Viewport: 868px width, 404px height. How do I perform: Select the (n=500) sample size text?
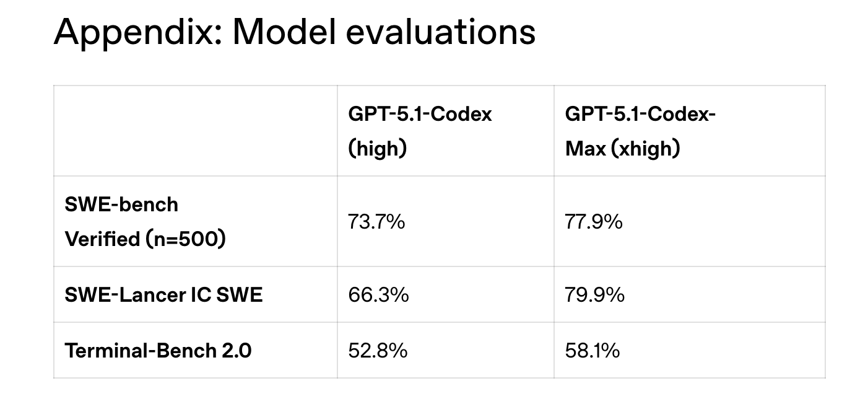click(186, 239)
